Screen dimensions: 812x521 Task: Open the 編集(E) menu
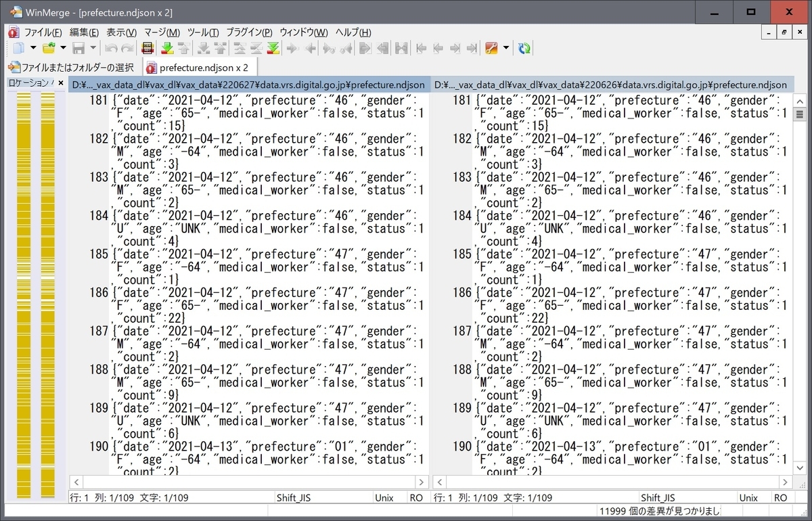(x=84, y=32)
